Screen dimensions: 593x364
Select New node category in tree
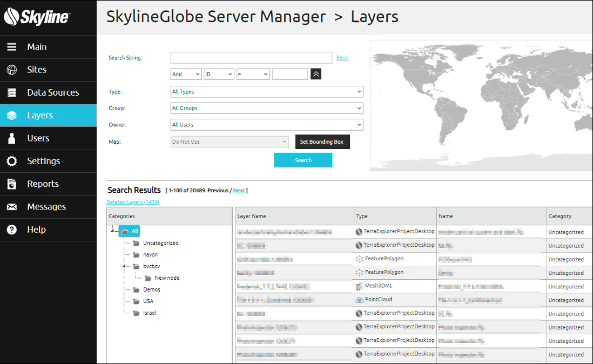[x=167, y=278]
